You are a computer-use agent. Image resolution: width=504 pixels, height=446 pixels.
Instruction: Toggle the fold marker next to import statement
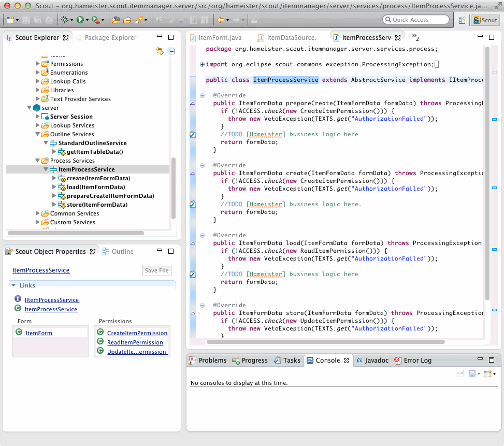pos(202,65)
